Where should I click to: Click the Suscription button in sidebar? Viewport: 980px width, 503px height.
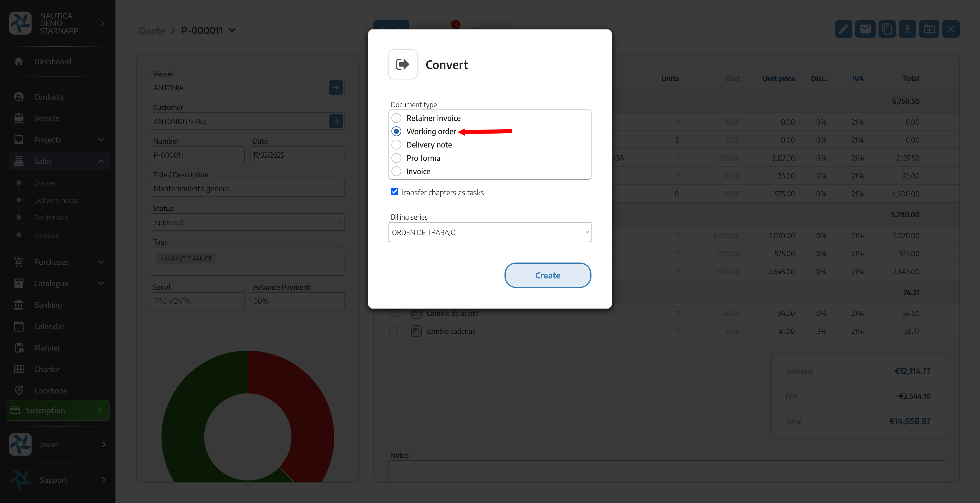click(x=58, y=410)
